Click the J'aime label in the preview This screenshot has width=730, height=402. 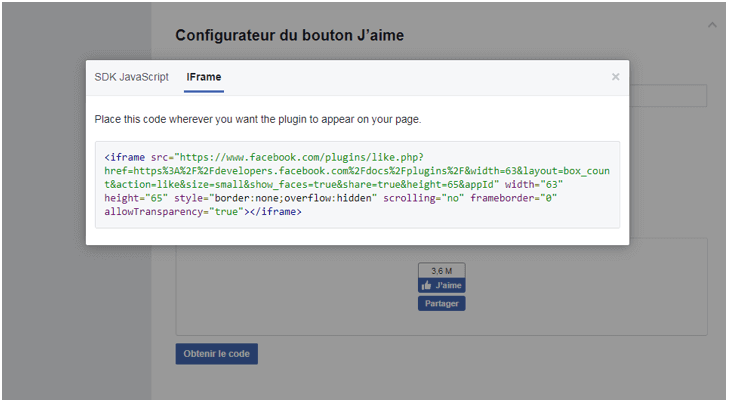tap(448, 285)
